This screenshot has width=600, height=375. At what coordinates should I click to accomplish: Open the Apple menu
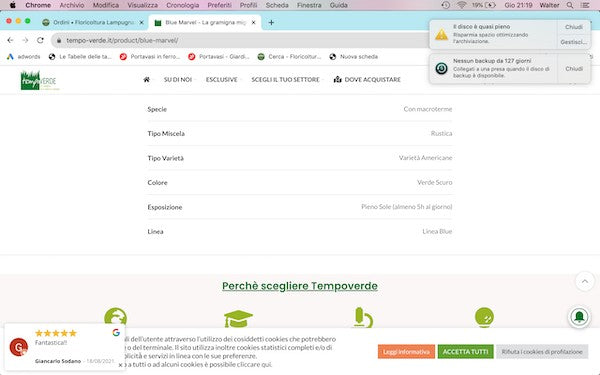pos(12,5)
